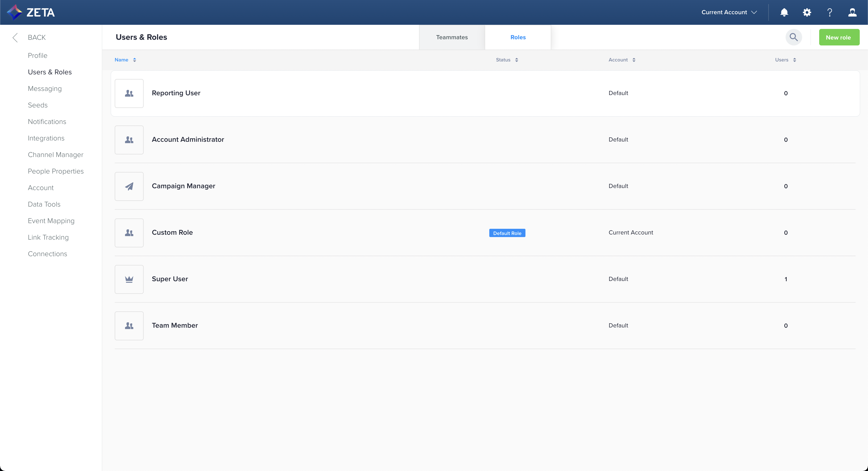Click the Default Role badge
This screenshot has height=471, width=868.
(x=507, y=233)
